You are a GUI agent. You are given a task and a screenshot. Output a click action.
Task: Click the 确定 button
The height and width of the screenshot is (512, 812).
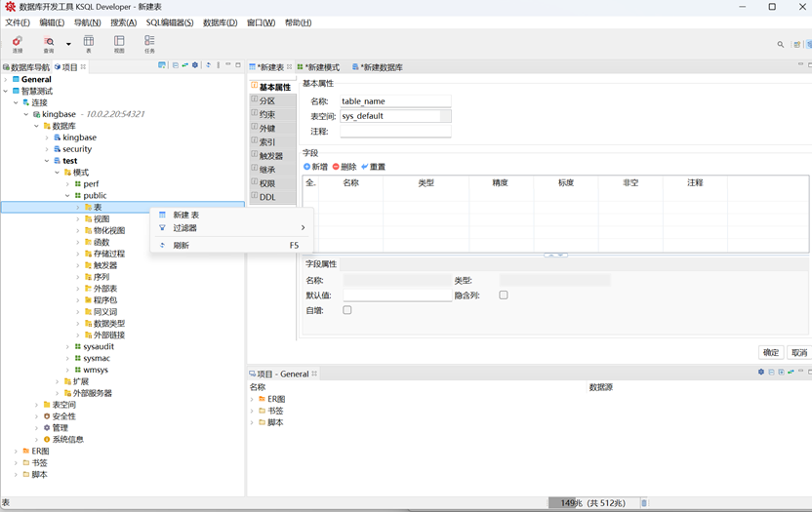click(x=771, y=352)
